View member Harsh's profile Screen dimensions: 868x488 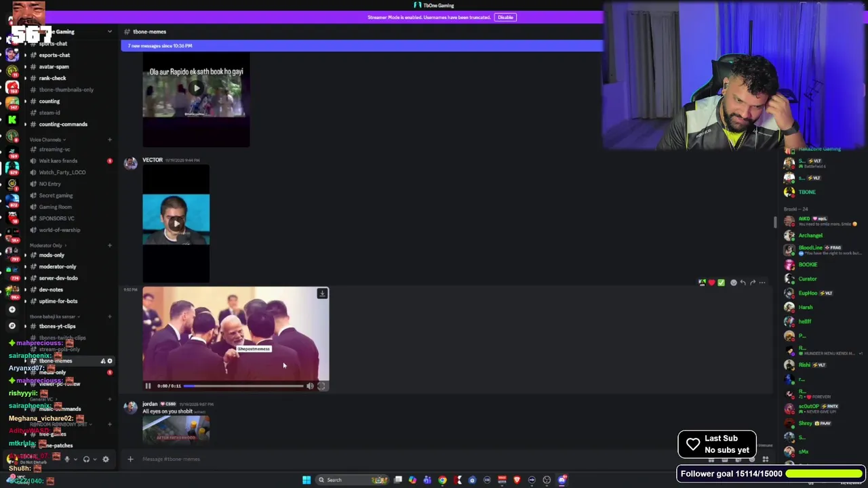(806, 307)
